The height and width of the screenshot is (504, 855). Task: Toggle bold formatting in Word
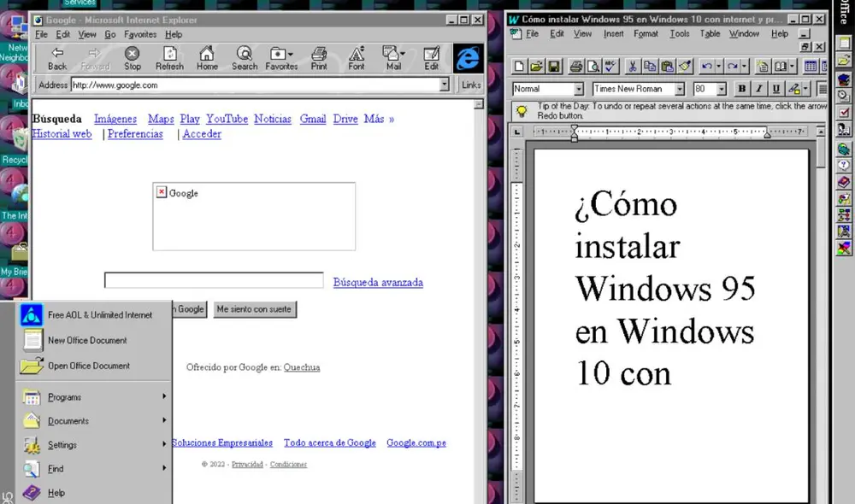tap(741, 88)
